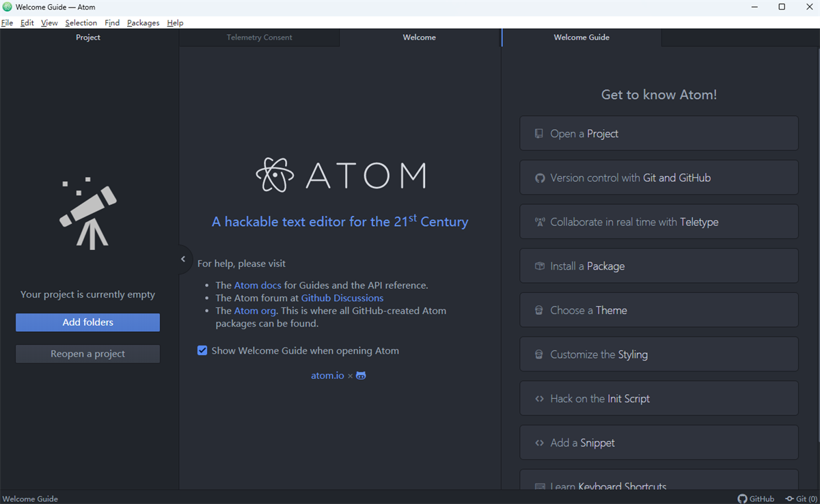
Task: Click the book icon on Open a Project
Action: point(539,133)
